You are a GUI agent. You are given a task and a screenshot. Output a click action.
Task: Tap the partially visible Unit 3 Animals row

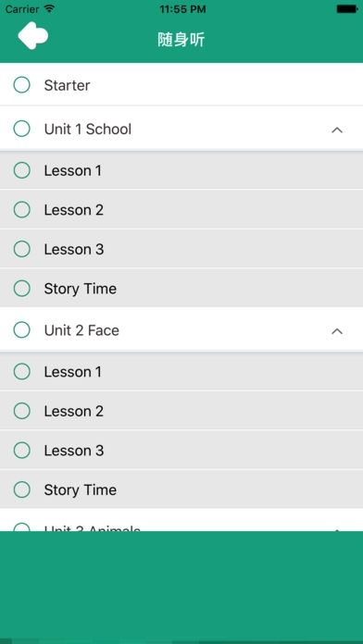pos(181,520)
